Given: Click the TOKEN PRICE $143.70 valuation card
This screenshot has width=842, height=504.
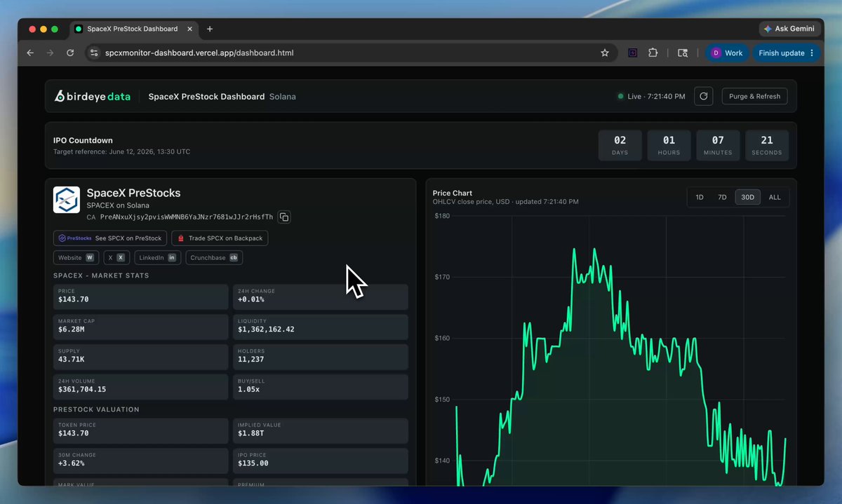Looking at the screenshot, I should click(x=141, y=430).
